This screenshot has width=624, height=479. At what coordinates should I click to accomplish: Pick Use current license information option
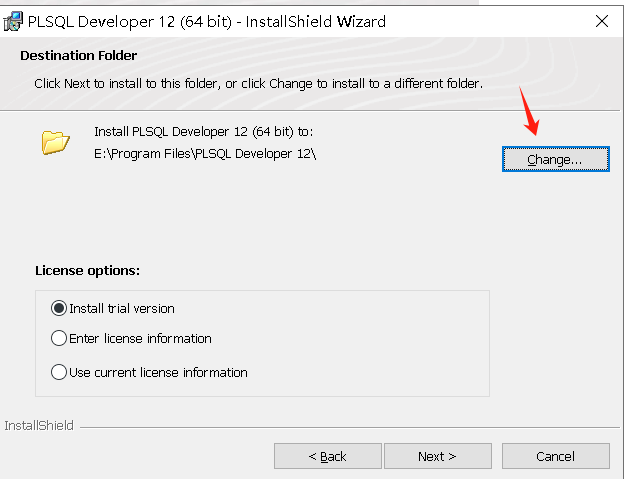(x=59, y=372)
